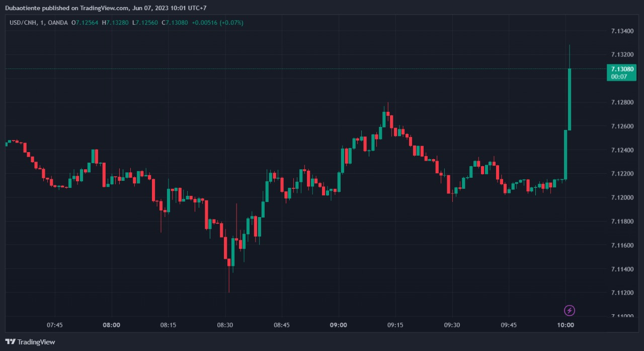Click the +0.00516 (+0.07%) change value
This screenshot has height=351, width=644.
(x=217, y=23)
